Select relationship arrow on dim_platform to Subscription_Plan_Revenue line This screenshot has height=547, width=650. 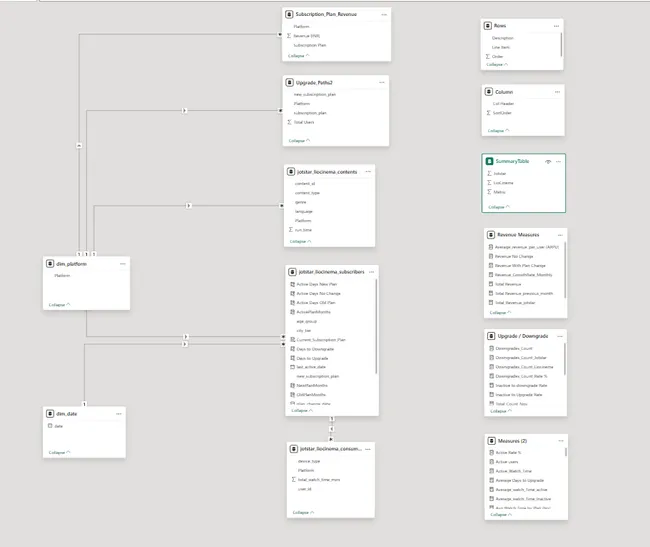(x=79, y=145)
